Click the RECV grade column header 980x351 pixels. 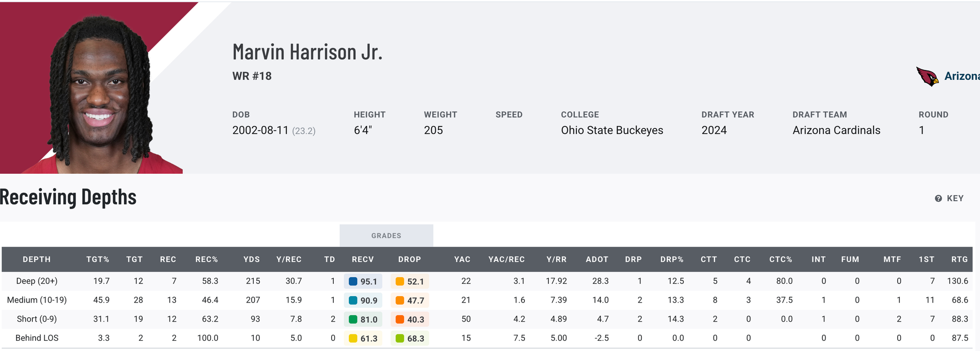pyautogui.click(x=363, y=259)
